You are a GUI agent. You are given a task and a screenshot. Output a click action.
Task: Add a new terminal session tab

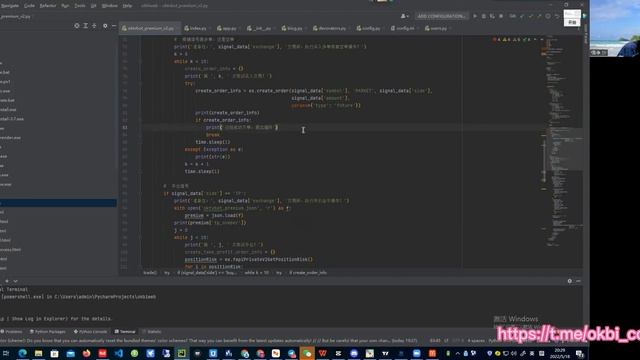pos(7,281)
